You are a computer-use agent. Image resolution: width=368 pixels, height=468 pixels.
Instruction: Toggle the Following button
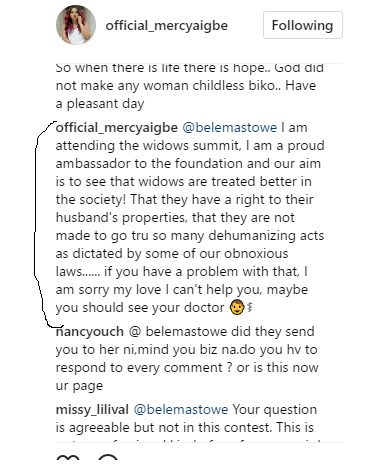pos(303,25)
